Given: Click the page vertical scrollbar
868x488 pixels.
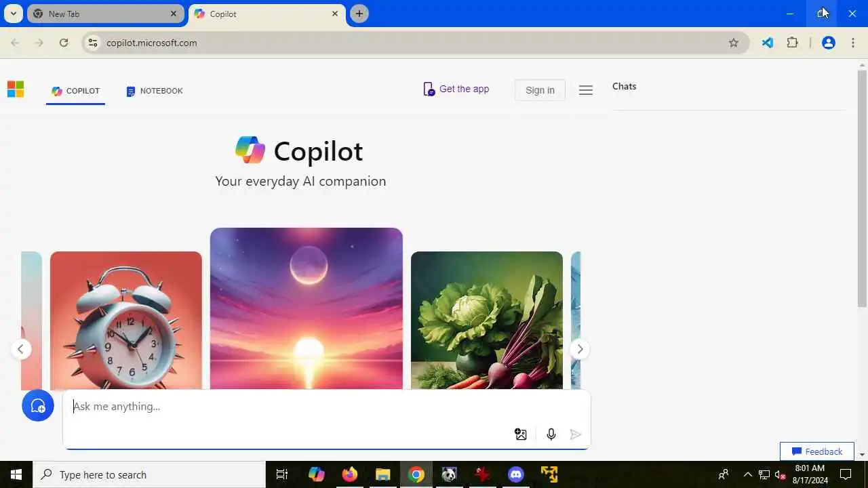Looking at the screenshot, I should (x=863, y=188).
